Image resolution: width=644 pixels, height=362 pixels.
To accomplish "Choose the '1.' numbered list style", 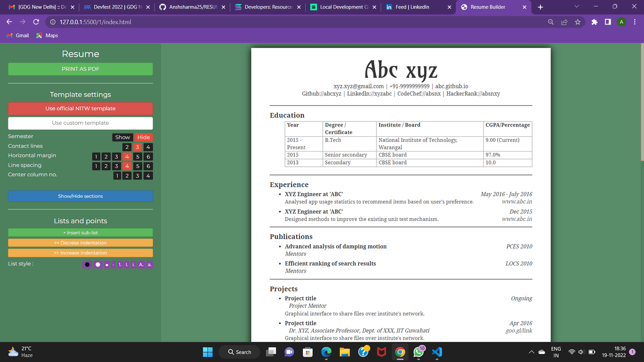I will tap(120, 265).
